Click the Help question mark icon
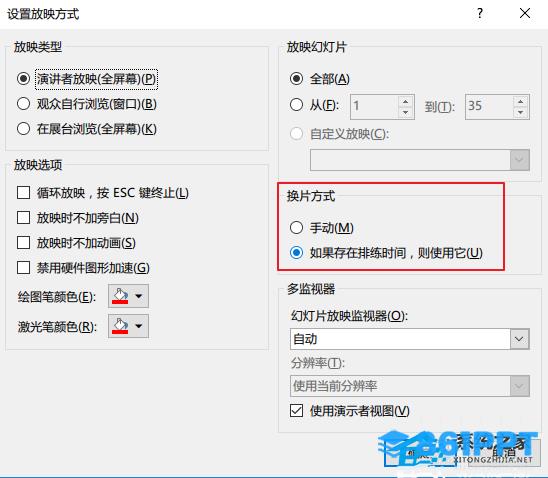The image size is (548, 478). (x=480, y=14)
